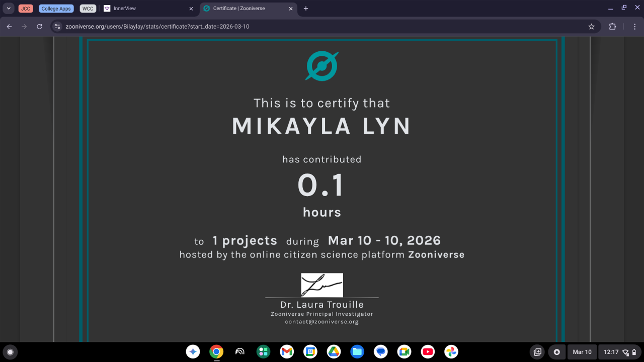644x362 pixels.
Task: Click the 0.1 hours value
Action: pyautogui.click(x=321, y=185)
